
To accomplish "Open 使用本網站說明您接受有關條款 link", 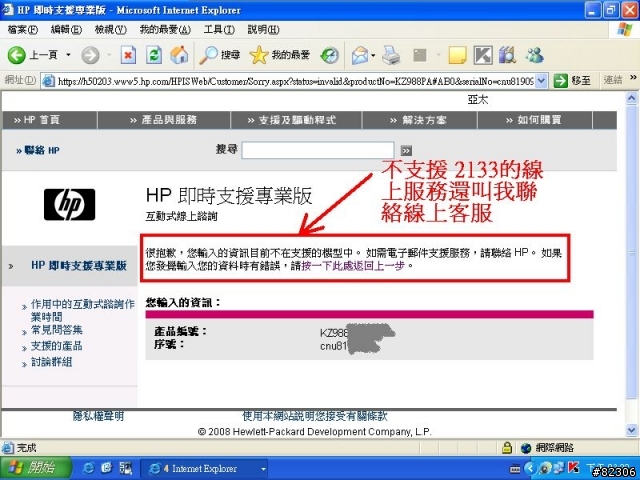I will [315, 416].
